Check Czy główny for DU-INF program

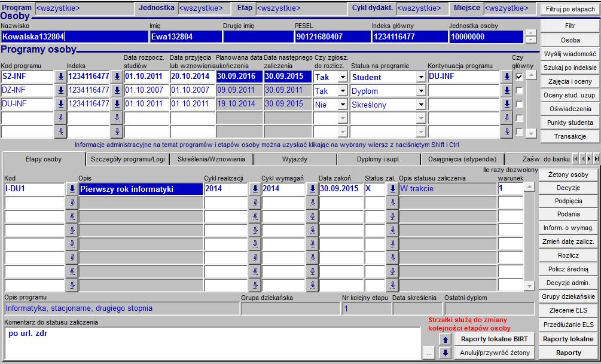(x=519, y=104)
